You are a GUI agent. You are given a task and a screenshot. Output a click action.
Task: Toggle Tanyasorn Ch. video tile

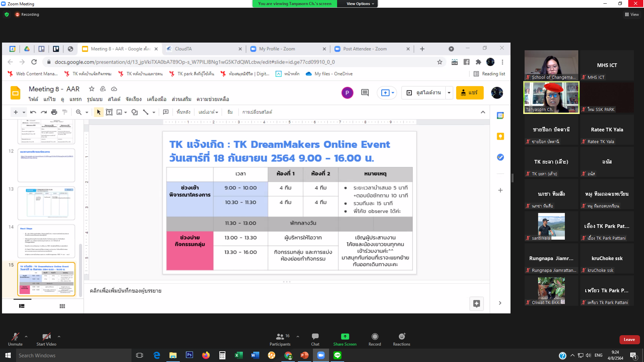tap(551, 98)
